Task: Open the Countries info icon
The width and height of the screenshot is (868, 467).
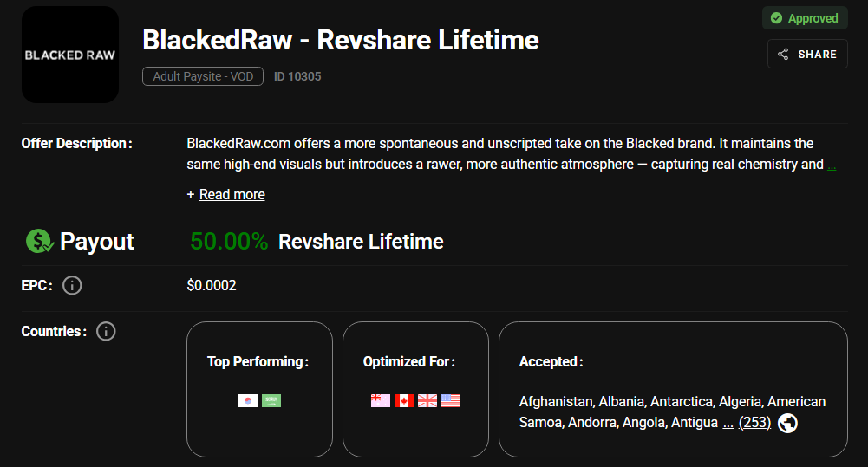Action: (106, 332)
